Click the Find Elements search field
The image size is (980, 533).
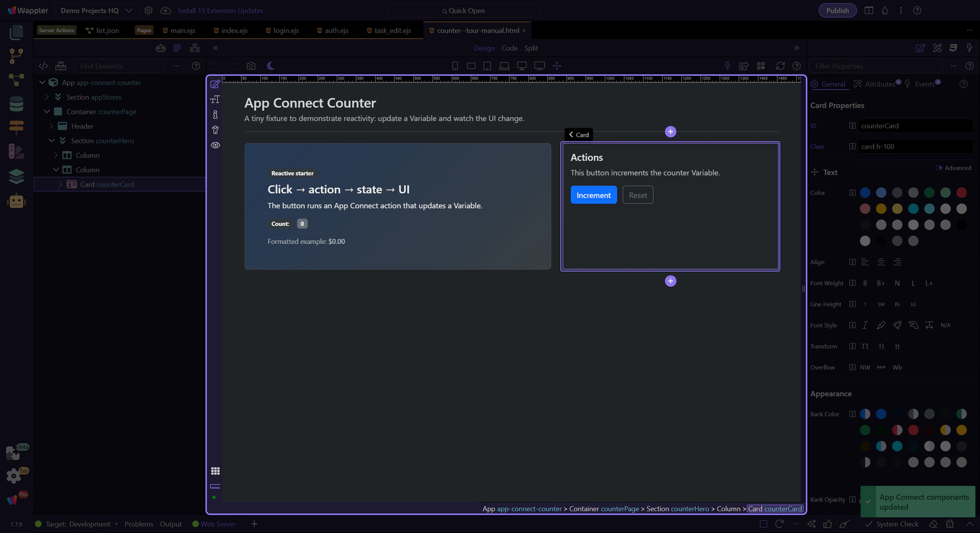pos(120,66)
